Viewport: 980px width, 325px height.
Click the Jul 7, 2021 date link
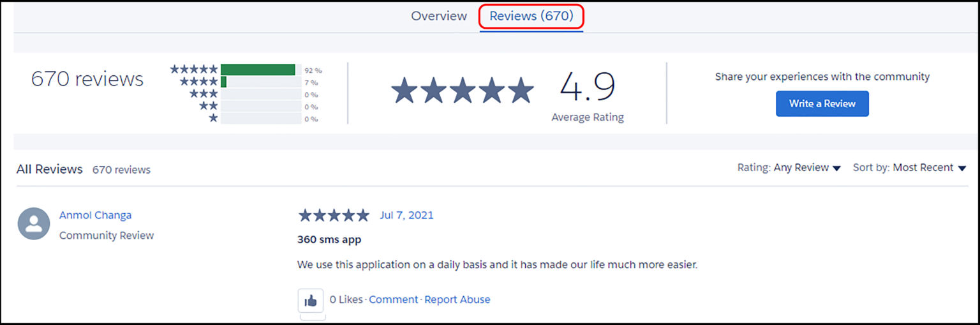[x=406, y=215]
